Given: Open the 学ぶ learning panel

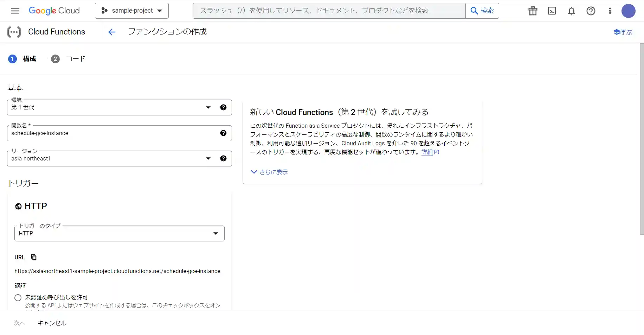Looking at the screenshot, I should point(623,32).
